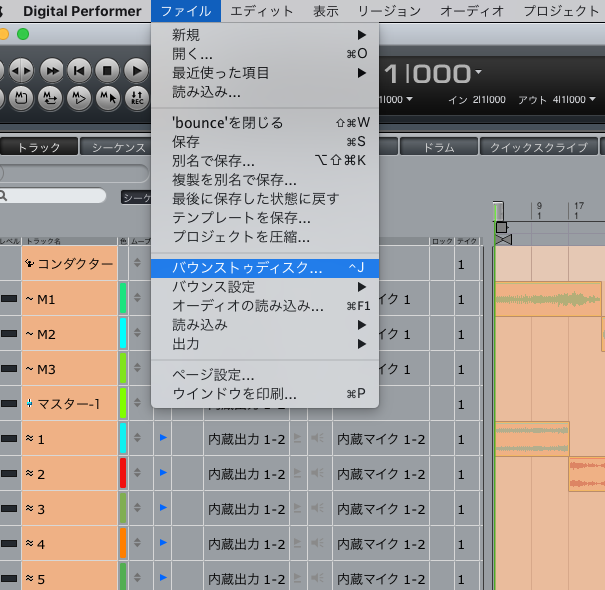Toggle the memory cycle loop button
Screen dimensions: 605x590
pyautogui.click(x=50, y=98)
